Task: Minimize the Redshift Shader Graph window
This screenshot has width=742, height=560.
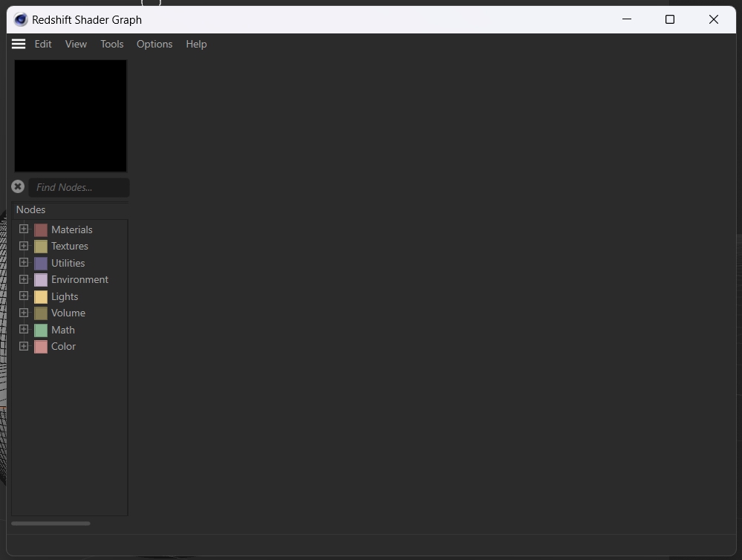Action: coord(627,19)
